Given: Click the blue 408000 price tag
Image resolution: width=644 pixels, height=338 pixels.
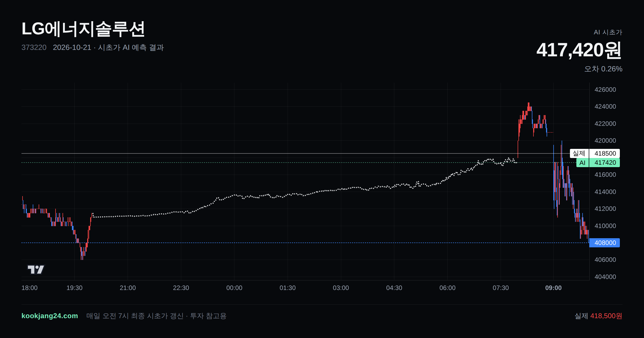Looking at the screenshot, I should click(605, 243).
